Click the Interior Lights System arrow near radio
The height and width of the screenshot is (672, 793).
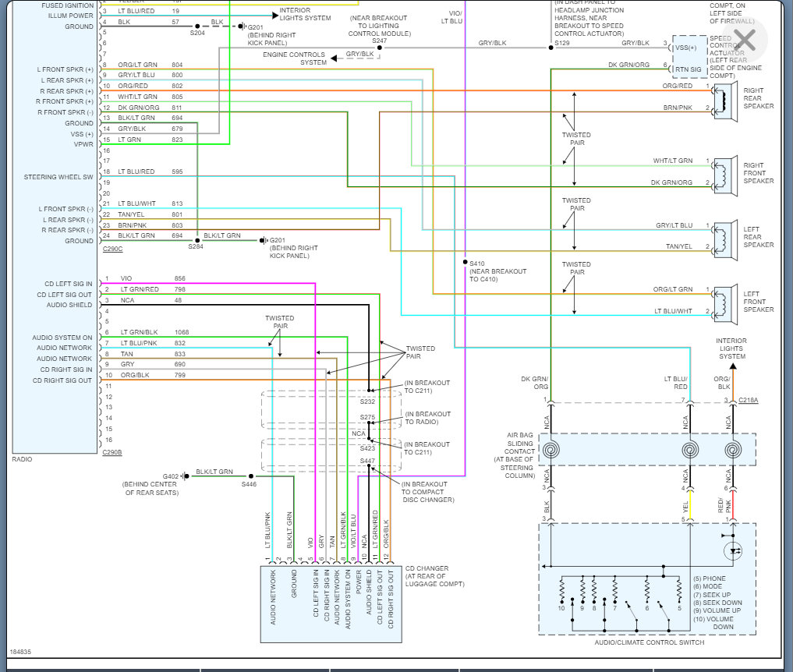[x=275, y=16]
